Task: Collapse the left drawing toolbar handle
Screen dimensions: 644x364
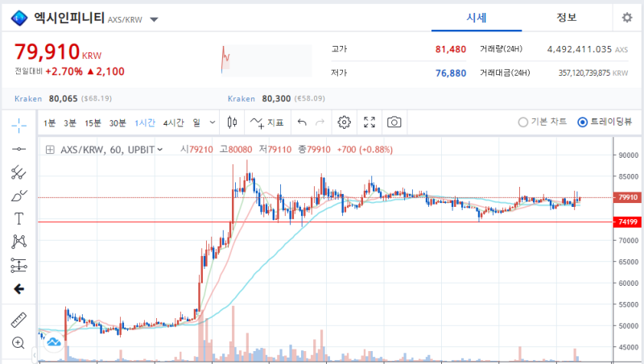Action: tap(35, 354)
